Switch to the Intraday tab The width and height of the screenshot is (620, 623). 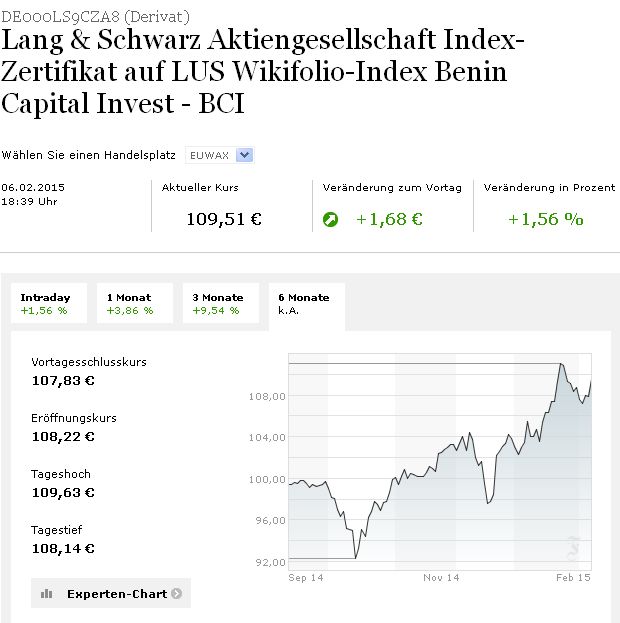coord(47,303)
